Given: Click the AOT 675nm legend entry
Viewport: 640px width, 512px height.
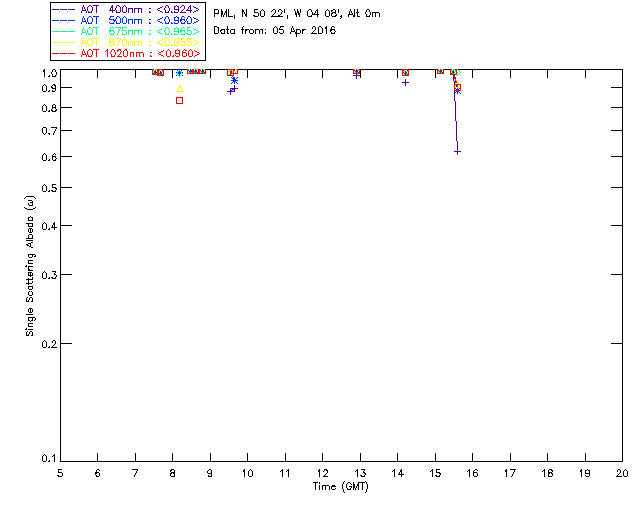Looking at the screenshot, I should point(126,31).
